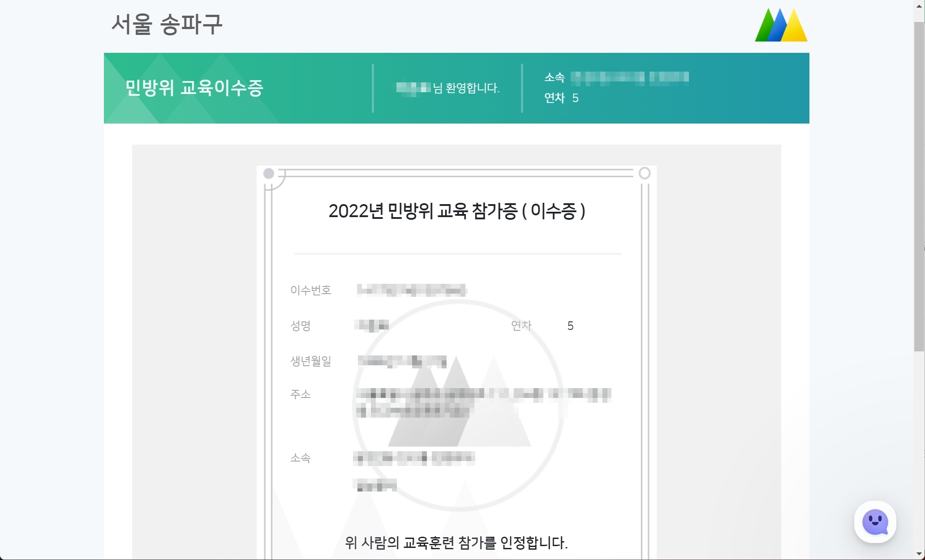Click the 교육훈련 참가를 인정합니다 sentence
This screenshot has height=560, width=925.
456,543
